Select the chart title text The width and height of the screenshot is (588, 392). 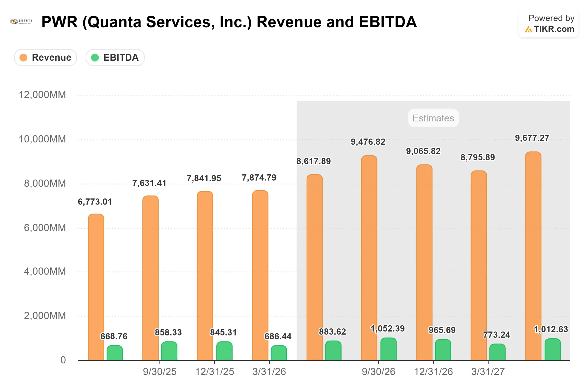tap(229, 22)
